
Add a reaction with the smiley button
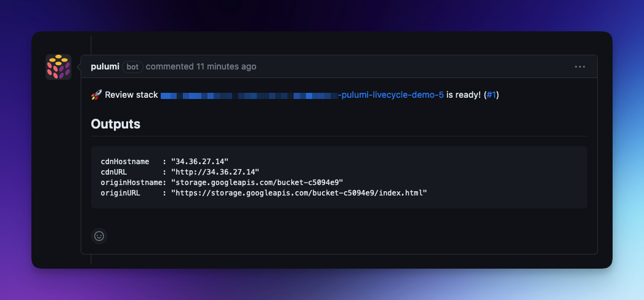tap(99, 235)
